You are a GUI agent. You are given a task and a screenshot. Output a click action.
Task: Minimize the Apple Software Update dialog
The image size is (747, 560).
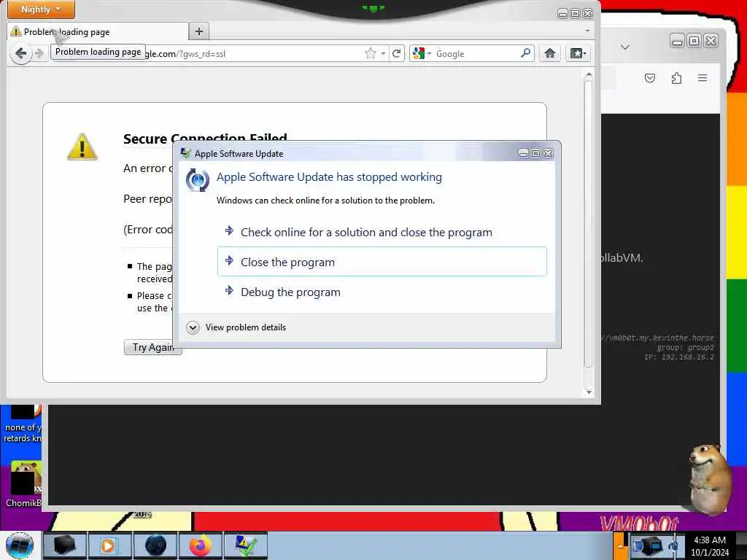(x=523, y=153)
